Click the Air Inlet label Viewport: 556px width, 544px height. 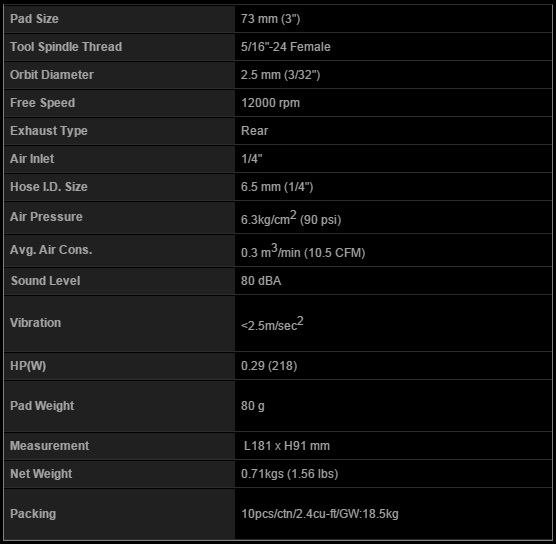32,159
